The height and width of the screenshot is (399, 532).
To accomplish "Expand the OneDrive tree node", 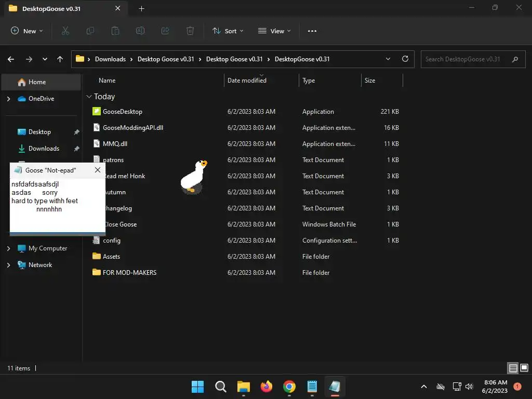I will 8,99.
